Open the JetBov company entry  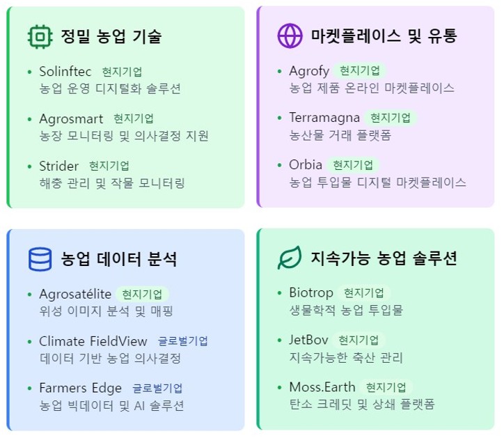click(x=308, y=341)
